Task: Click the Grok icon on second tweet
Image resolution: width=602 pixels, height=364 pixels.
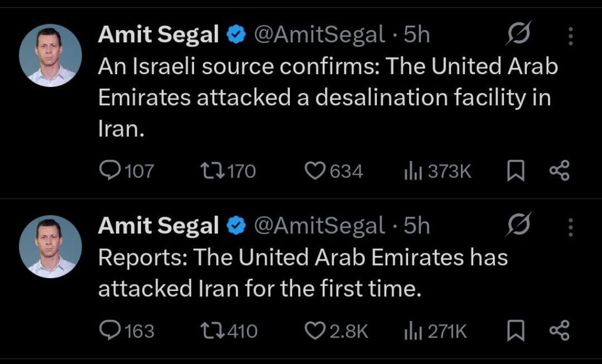Action: click(520, 225)
